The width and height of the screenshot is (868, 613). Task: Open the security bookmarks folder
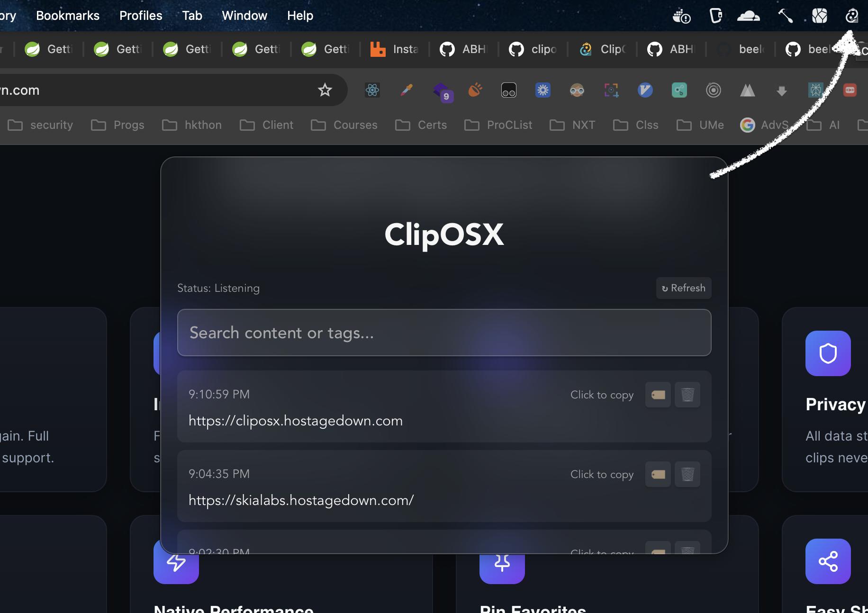(x=41, y=125)
